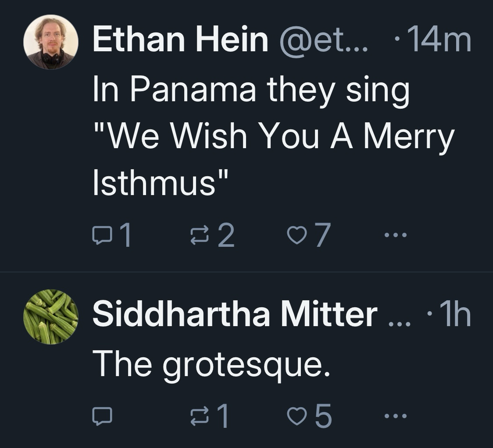The height and width of the screenshot is (448, 493).
Task: Open more options on Siddhartha Mitter's tweet
Action: (x=395, y=416)
